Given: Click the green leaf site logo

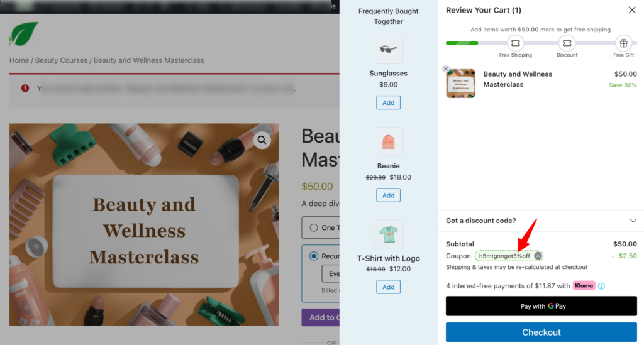Looking at the screenshot, I should click(24, 34).
